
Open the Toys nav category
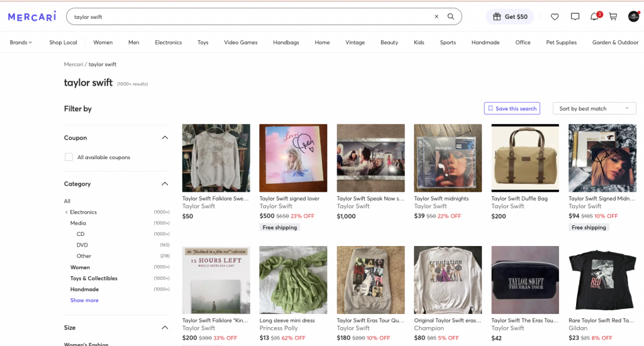pyautogui.click(x=203, y=42)
